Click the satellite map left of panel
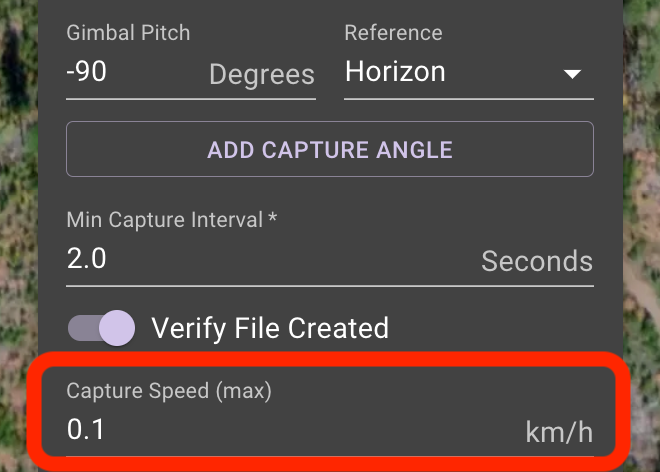The height and width of the screenshot is (472, 660). click(x=19, y=211)
